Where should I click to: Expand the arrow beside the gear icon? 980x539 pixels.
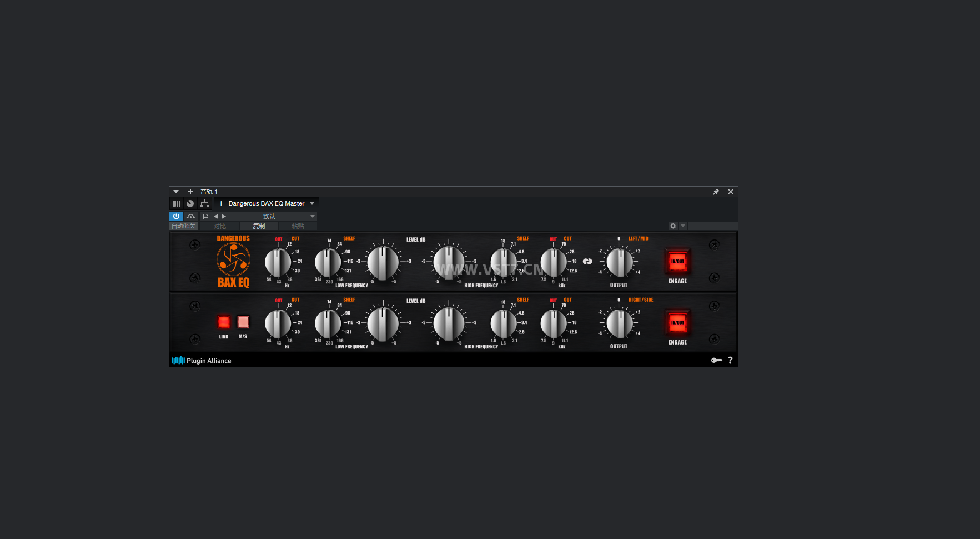683,226
